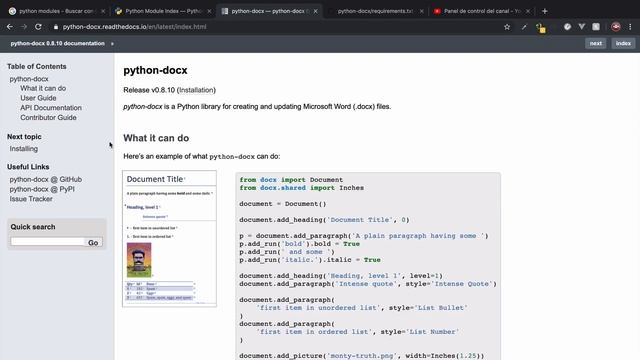This screenshot has height=360, width=640.
Task: Open 'python-docx @ GitHub' link
Action: (46, 180)
